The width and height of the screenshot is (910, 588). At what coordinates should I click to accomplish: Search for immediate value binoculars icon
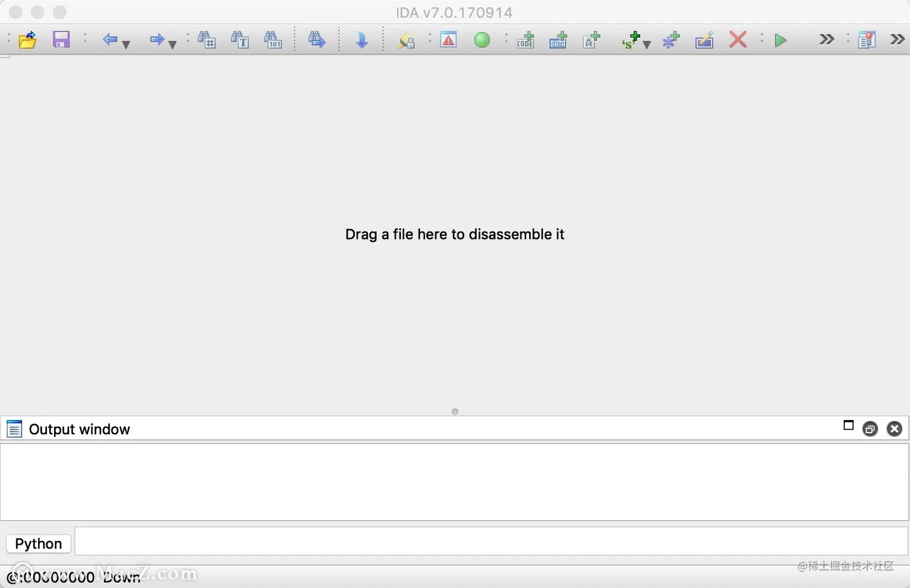click(x=207, y=40)
